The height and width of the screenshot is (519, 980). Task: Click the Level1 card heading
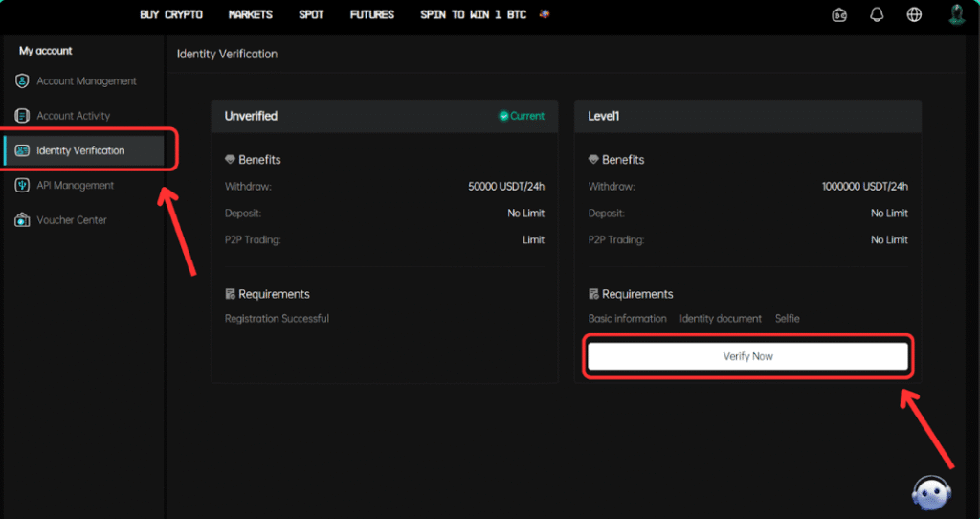tap(604, 116)
